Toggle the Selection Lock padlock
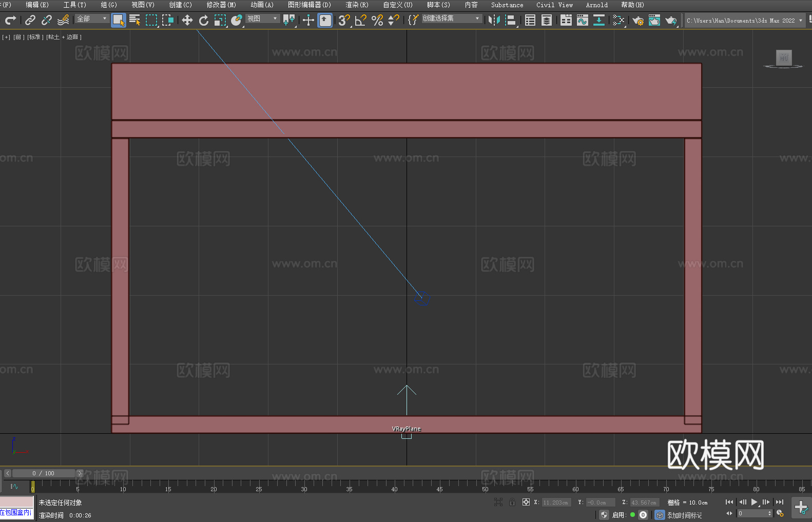The image size is (812, 522). pyautogui.click(x=512, y=502)
